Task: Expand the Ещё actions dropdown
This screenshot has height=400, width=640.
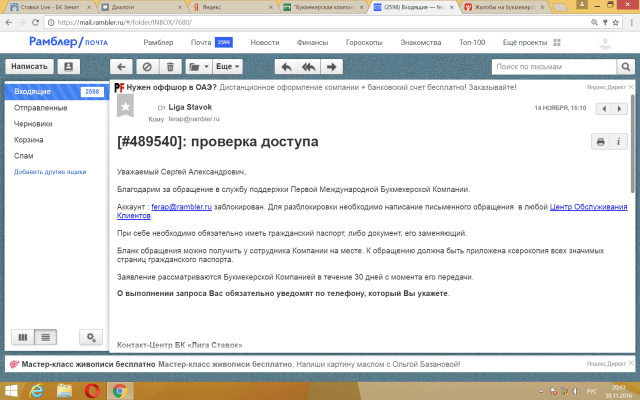Action: pos(228,66)
